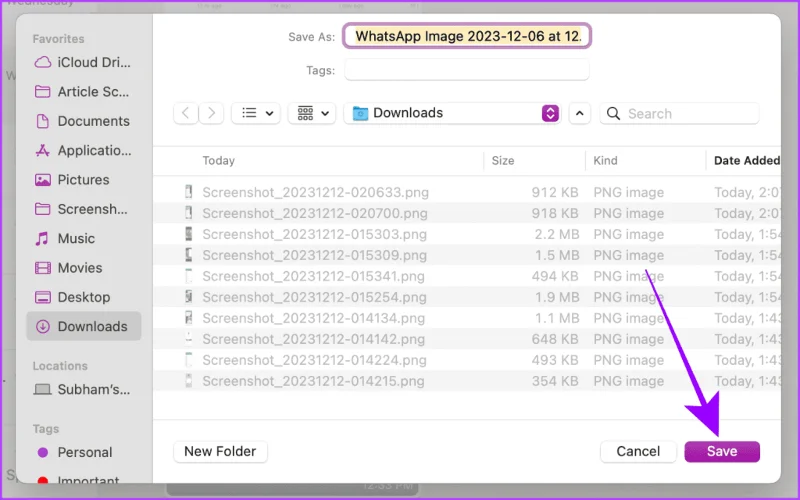Select Documents in Favorites sidebar
This screenshot has width=800, height=500.
[x=83, y=121]
